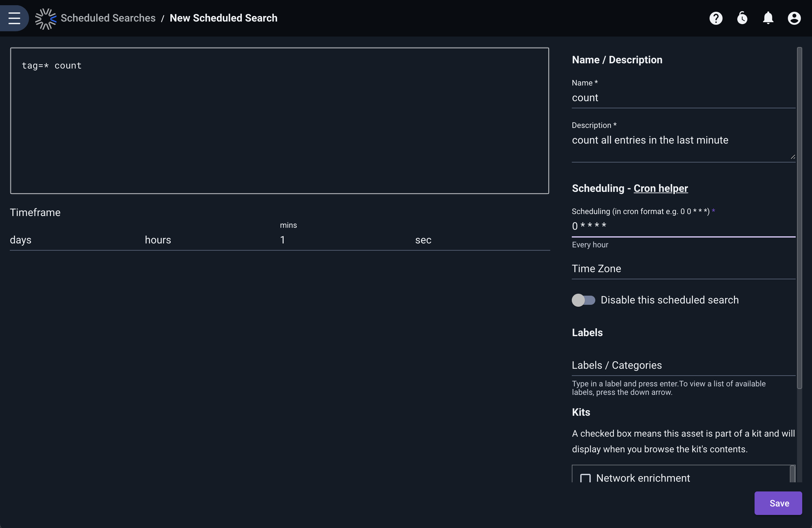This screenshot has width=812, height=528.
Task: Open the help question mark icon
Action: 716,18
